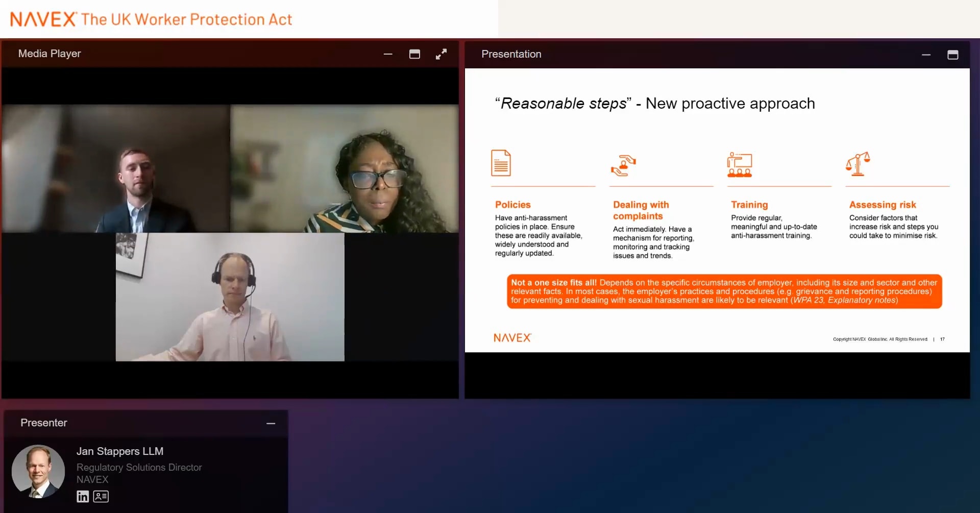Maximize the Presentation panel

coord(952,55)
